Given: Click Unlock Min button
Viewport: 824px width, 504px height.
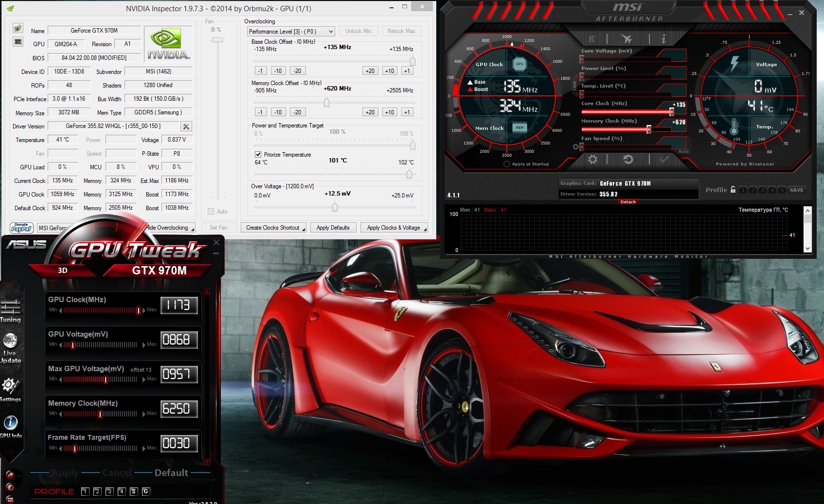Looking at the screenshot, I should point(358,31).
